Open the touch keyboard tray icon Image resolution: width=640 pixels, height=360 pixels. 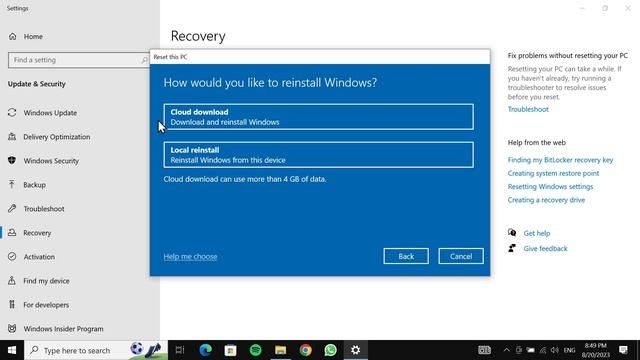[x=484, y=350]
